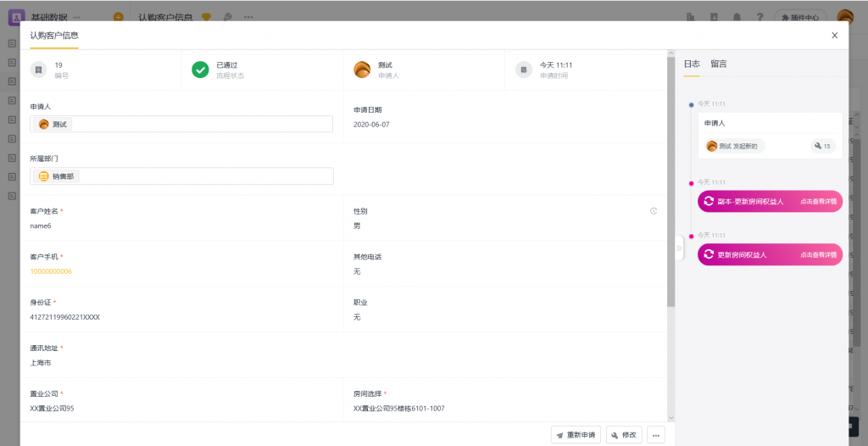Click the 测试 applicant tag in 申请人 field
The width and height of the screenshot is (868, 446).
tap(53, 124)
